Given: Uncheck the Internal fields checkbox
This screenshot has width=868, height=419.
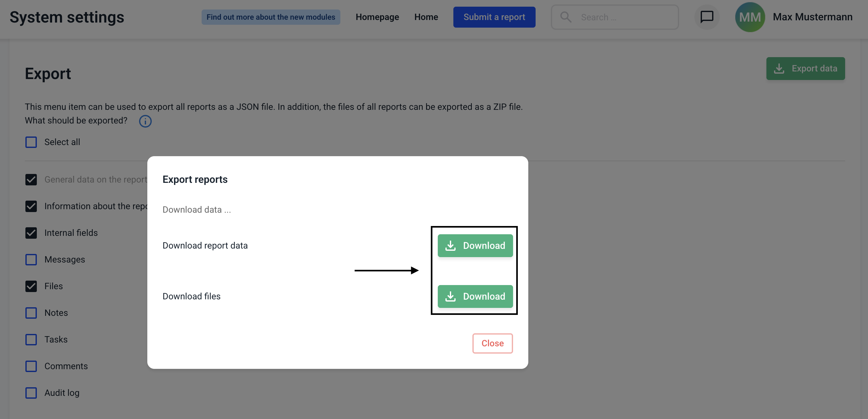Looking at the screenshot, I should tap(31, 233).
